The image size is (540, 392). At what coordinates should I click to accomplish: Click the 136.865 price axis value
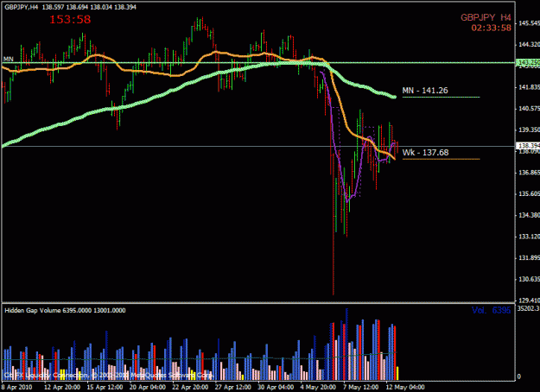(x=529, y=173)
